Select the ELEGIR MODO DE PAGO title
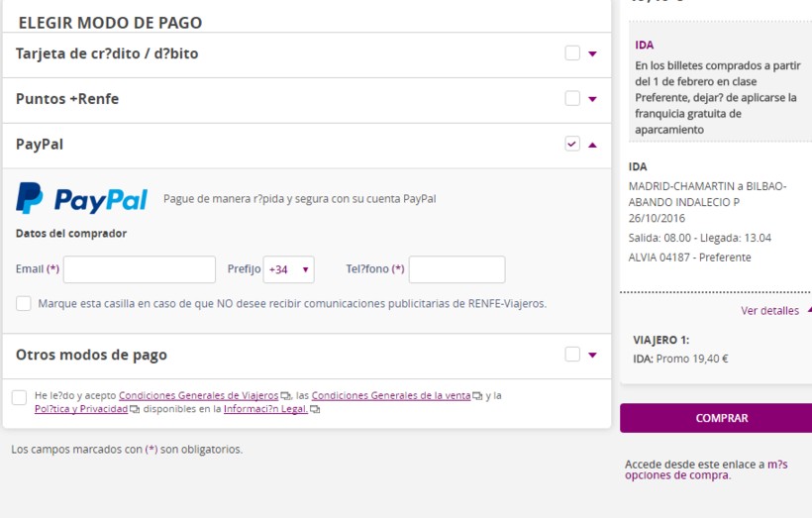Image resolution: width=812 pixels, height=518 pixels. [110, 23]
